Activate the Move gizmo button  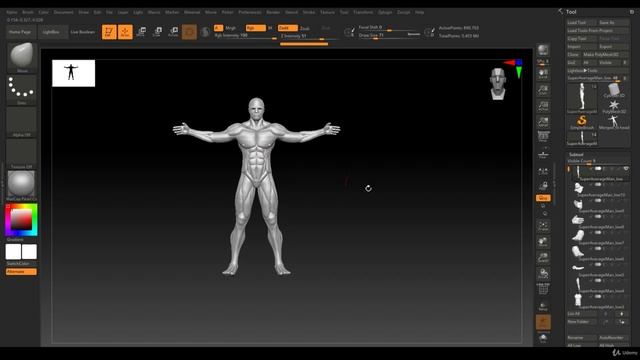[x=142, y=31]
